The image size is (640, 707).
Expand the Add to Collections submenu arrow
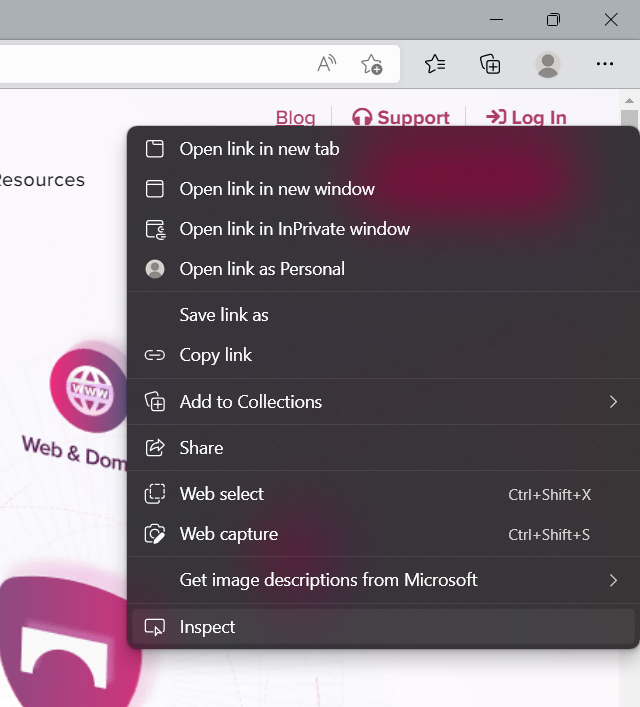coord(613,401)
